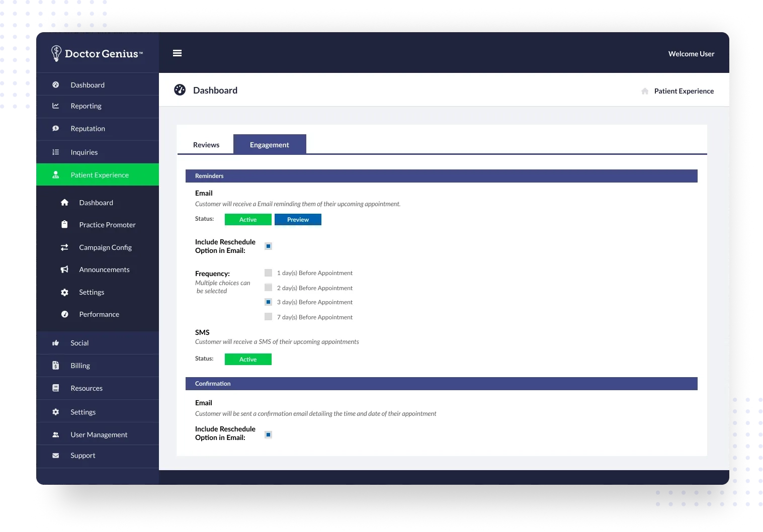Click the Reputation speech bubble icon

pos(56,129)
